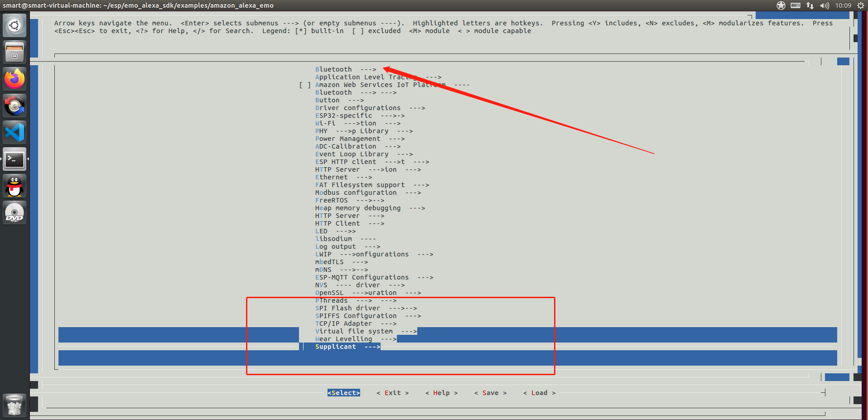Viewport: 868px width, 420px height.
Task: Select the OpenSSL entry
Action: 368,293
